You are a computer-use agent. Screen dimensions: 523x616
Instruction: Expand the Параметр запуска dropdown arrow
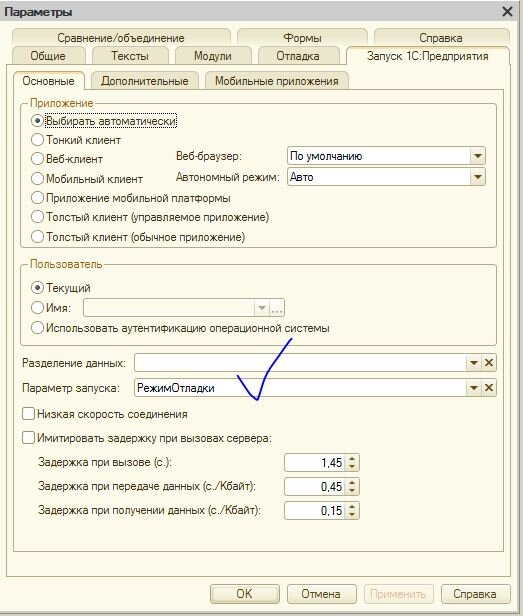point(474,388)
